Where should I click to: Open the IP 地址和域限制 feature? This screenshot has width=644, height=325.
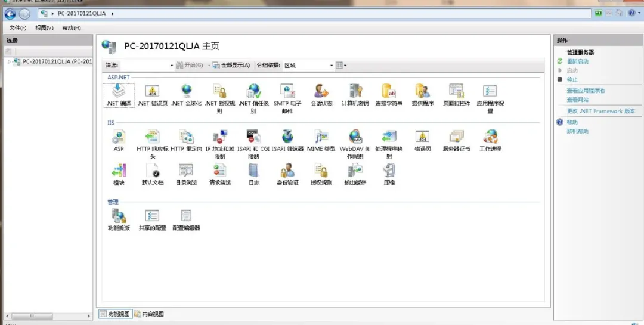click(219, 144)
